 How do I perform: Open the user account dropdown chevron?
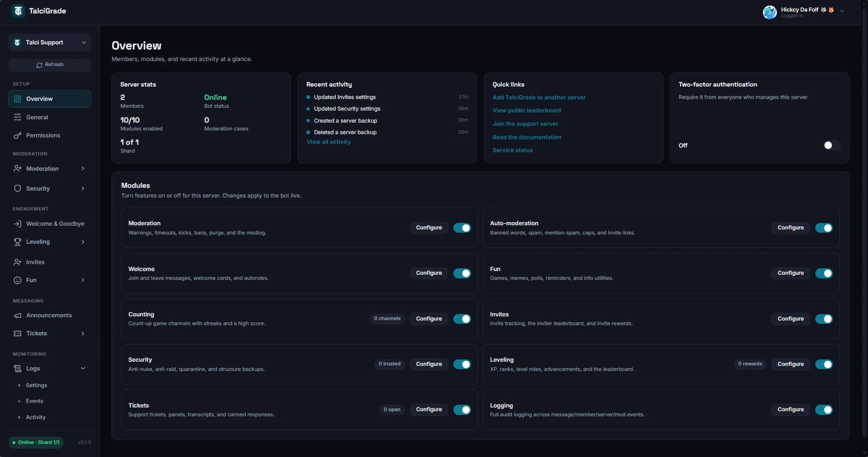tap(842, 11)
